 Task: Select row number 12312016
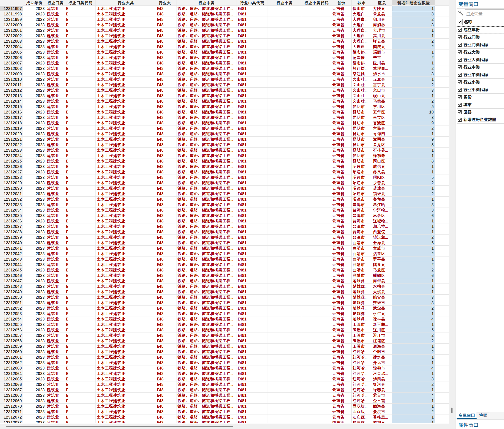(13, 112)
